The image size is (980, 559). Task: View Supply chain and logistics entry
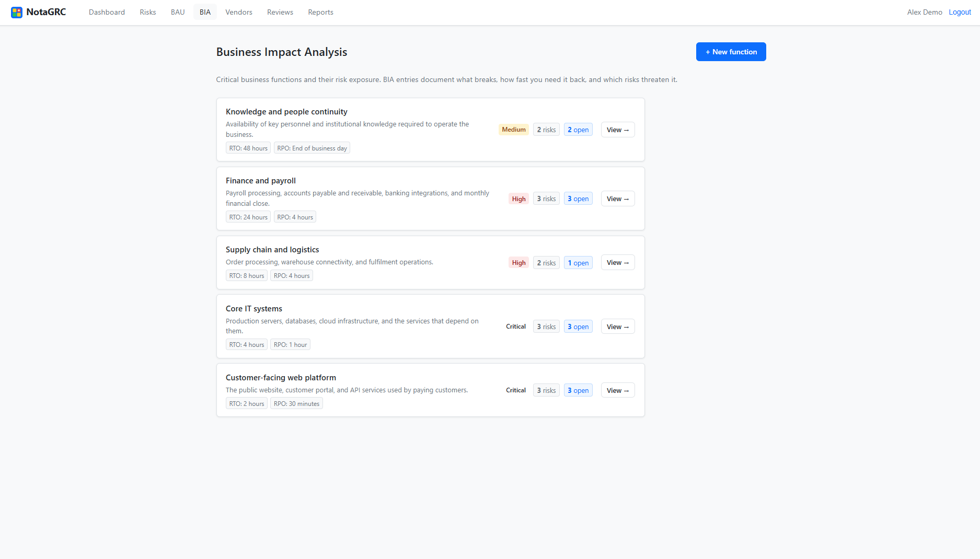click(618, 262)
